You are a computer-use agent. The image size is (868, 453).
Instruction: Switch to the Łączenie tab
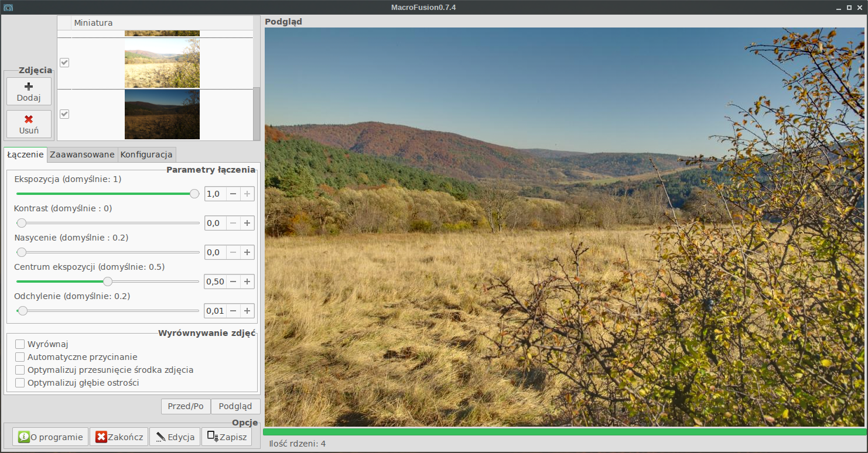pos(25,155)
